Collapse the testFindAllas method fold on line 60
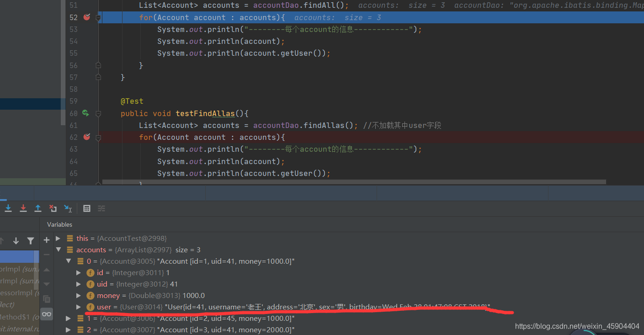Viewport: 644px width, 335px height. pos(98,113)
